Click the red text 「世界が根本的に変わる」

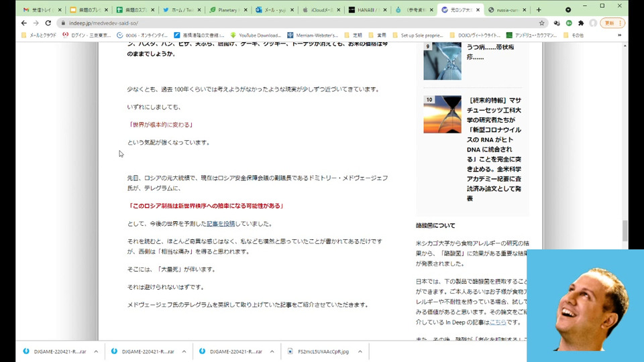160,125
